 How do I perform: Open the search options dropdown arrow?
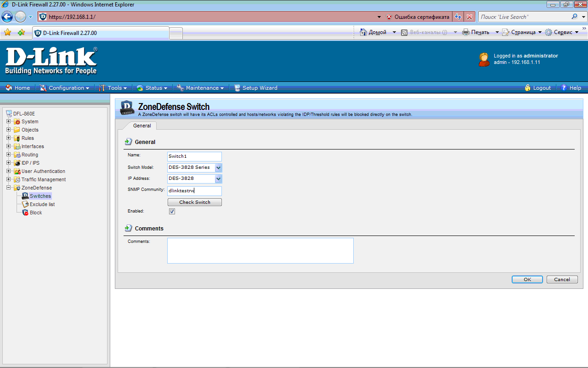pyautogui.click(x=583, y=17)
